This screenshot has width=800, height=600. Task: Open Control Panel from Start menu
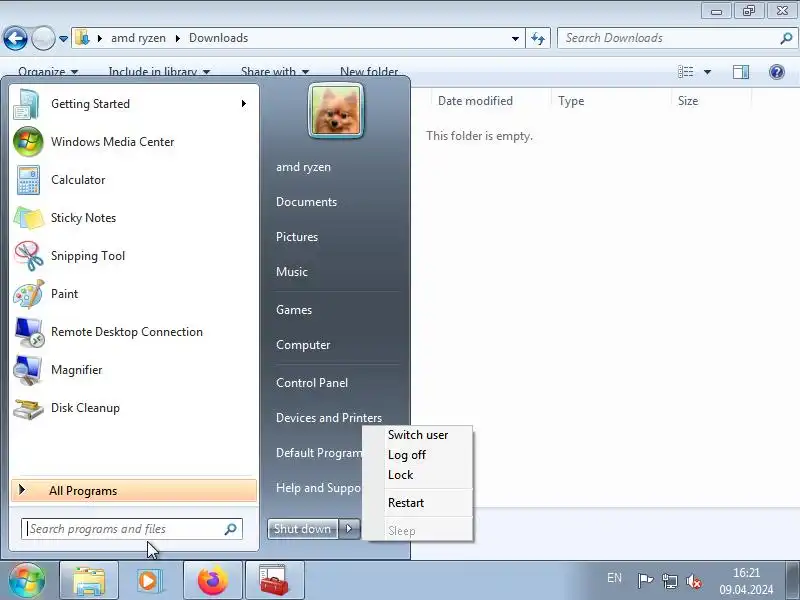312,383
